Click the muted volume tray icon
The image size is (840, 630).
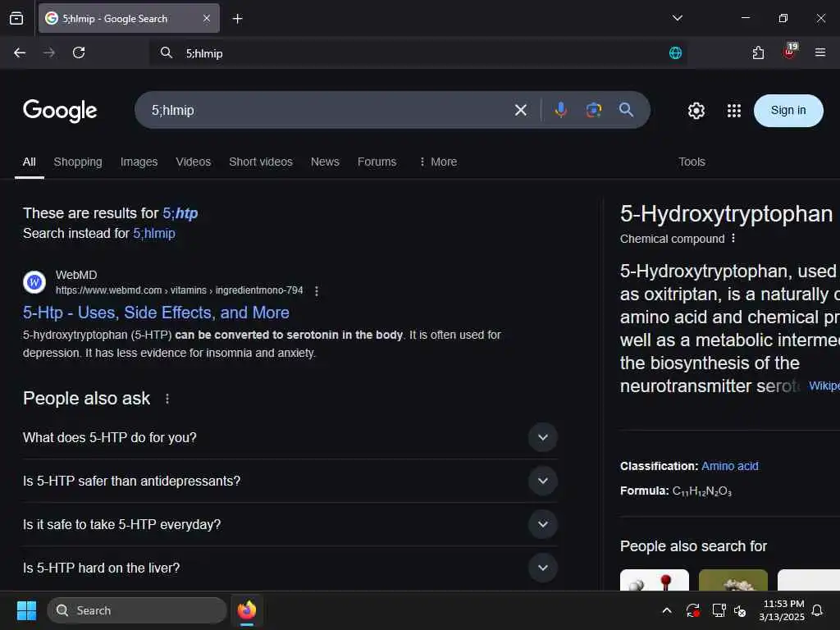tap(741, 610)
